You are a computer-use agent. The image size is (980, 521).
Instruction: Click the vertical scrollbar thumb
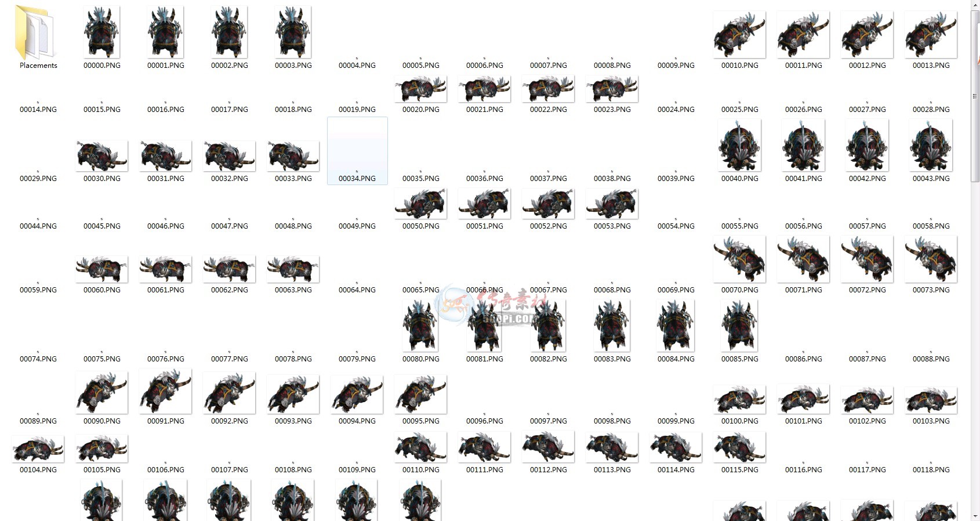pyautogui.click(x=975, y=96)
